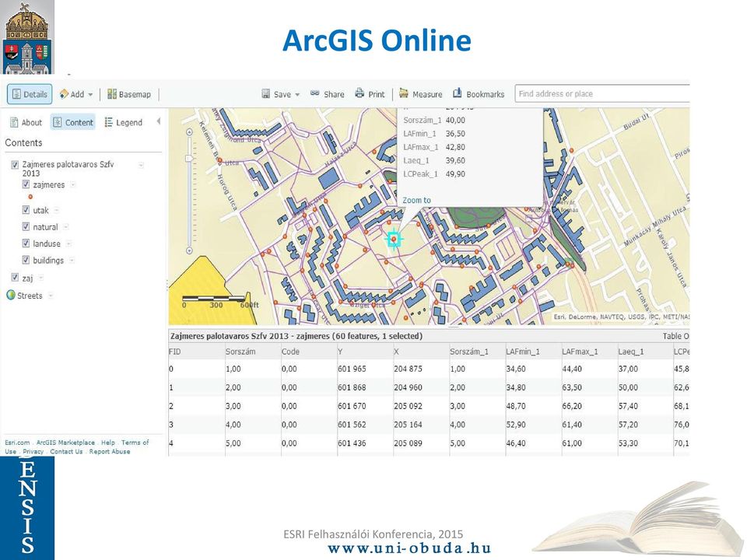Switch to the Legend tab
747x560 pixels.
pos(124,122)
